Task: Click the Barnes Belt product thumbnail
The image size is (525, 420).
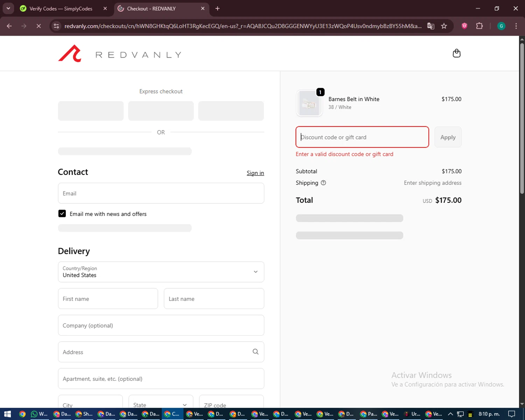Action: 309,103
